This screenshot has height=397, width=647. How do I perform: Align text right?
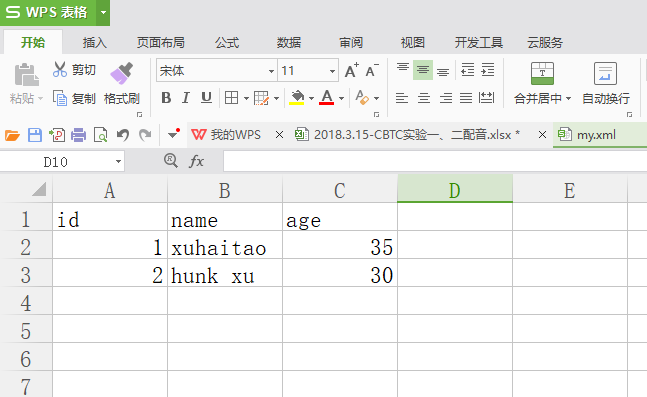coord(445,98)
